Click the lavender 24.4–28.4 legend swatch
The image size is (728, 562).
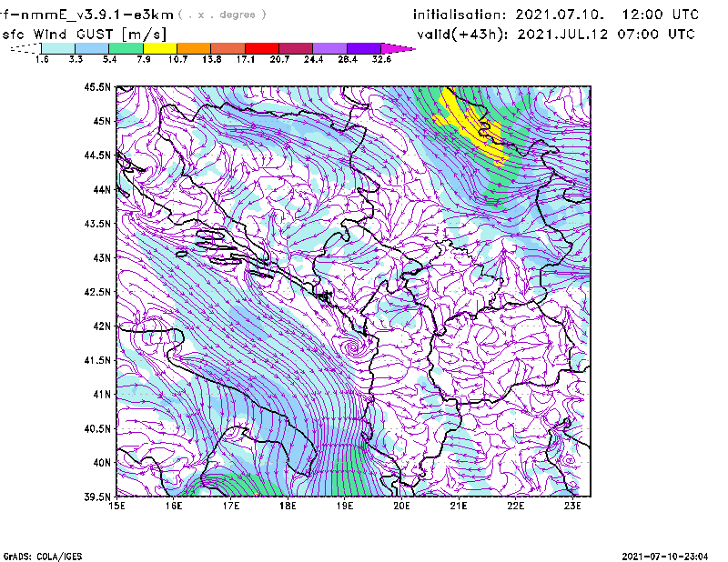pos(329,48)
